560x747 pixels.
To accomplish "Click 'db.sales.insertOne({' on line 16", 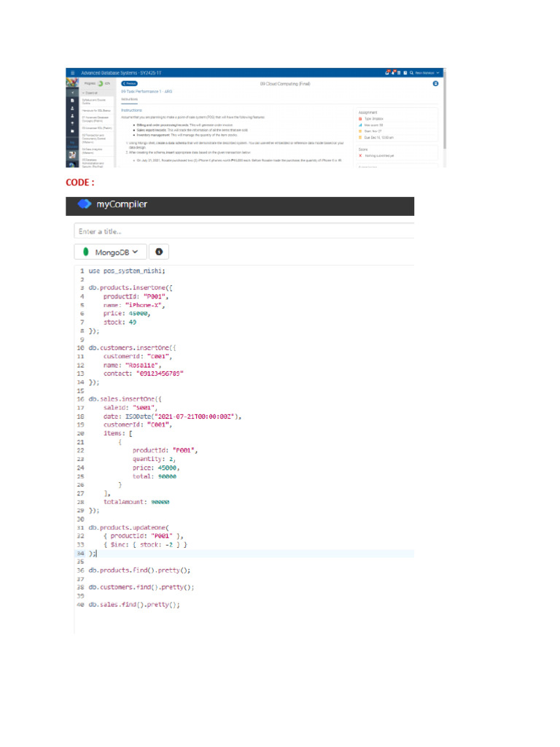I will pos(125,399).
